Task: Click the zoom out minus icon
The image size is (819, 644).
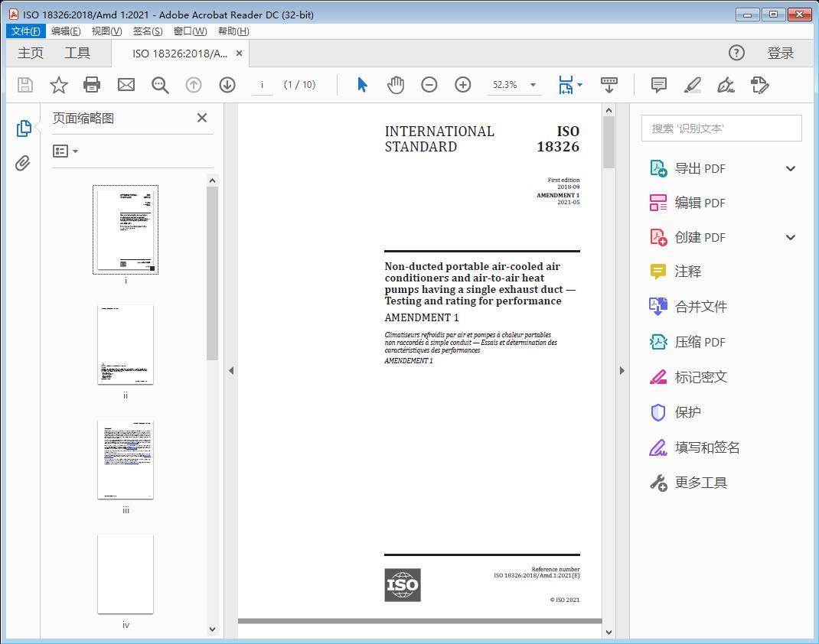Action: pos(429,85)
